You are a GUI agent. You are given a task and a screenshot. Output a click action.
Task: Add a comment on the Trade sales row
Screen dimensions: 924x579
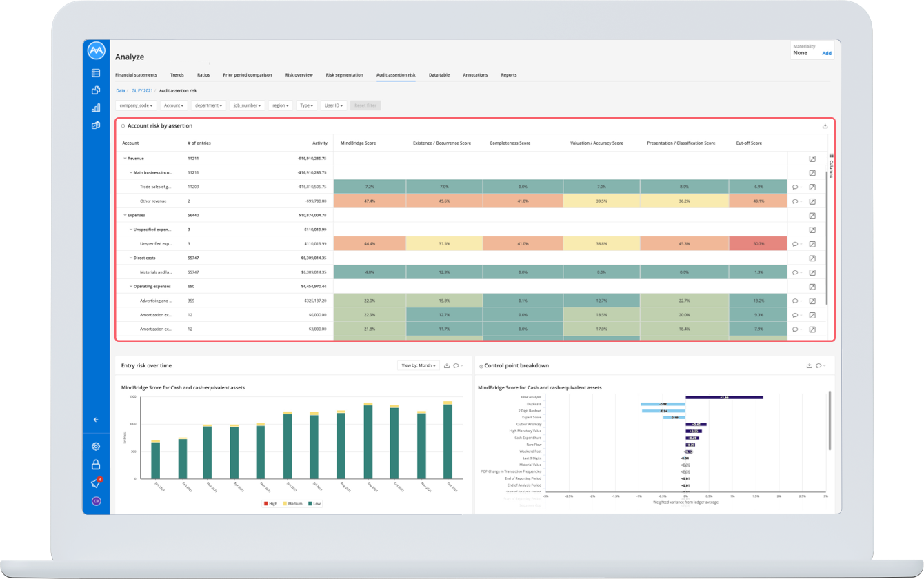(796, 187)
